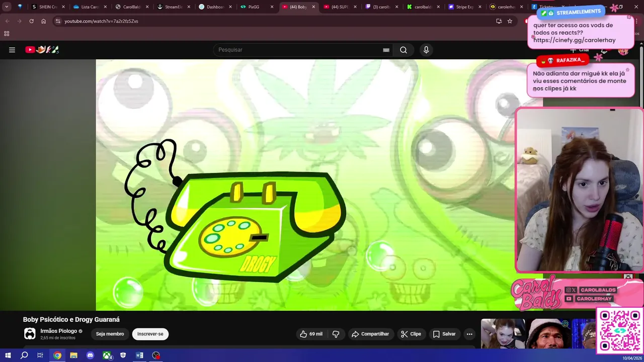
Task: Click the install app icon in address bar
Action: (499, 21)
